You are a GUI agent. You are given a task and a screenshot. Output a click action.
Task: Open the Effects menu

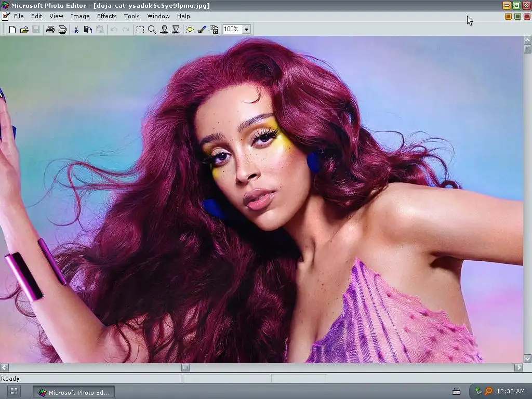tap(107, 16)
